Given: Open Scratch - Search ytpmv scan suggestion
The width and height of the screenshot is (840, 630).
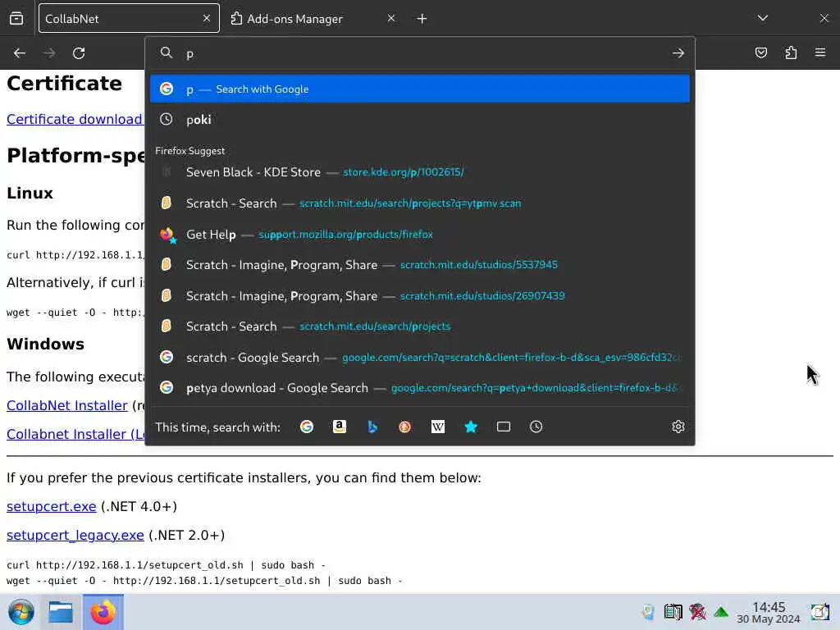Looking at the screenshot, I should [x=420, y=203].
